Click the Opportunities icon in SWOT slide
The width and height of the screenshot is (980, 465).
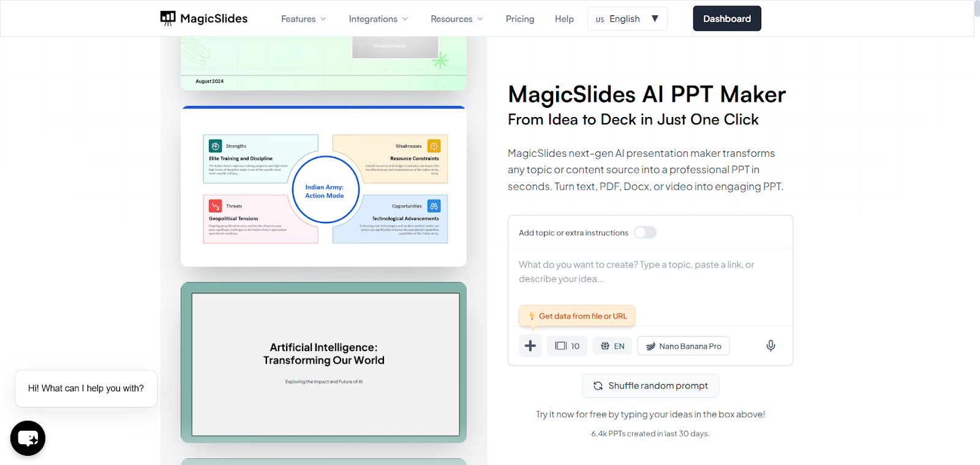434,206
